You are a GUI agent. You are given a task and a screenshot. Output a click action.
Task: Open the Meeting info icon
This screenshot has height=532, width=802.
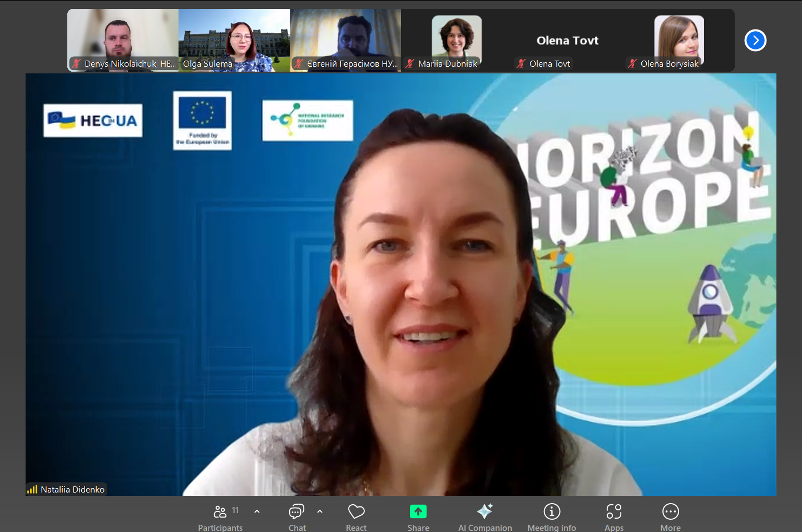click(x=552, y=511)
